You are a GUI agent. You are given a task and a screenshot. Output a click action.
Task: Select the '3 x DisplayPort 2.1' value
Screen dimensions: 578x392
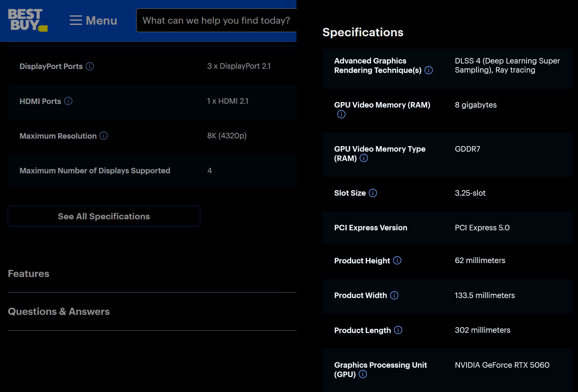click(239, 66)
